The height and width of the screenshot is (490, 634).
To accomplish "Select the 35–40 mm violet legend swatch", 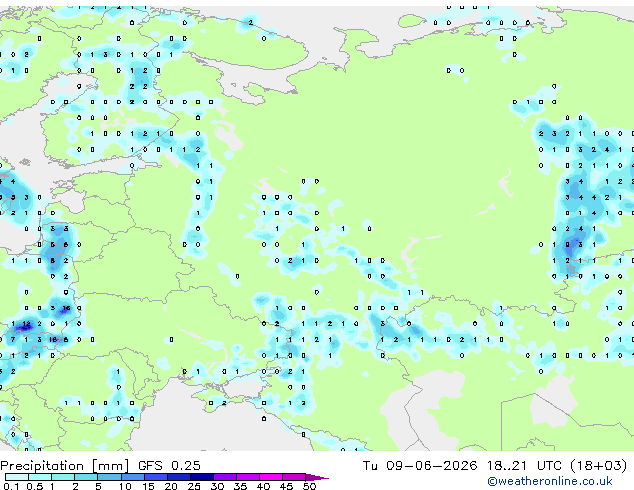I will coord(248,477).
